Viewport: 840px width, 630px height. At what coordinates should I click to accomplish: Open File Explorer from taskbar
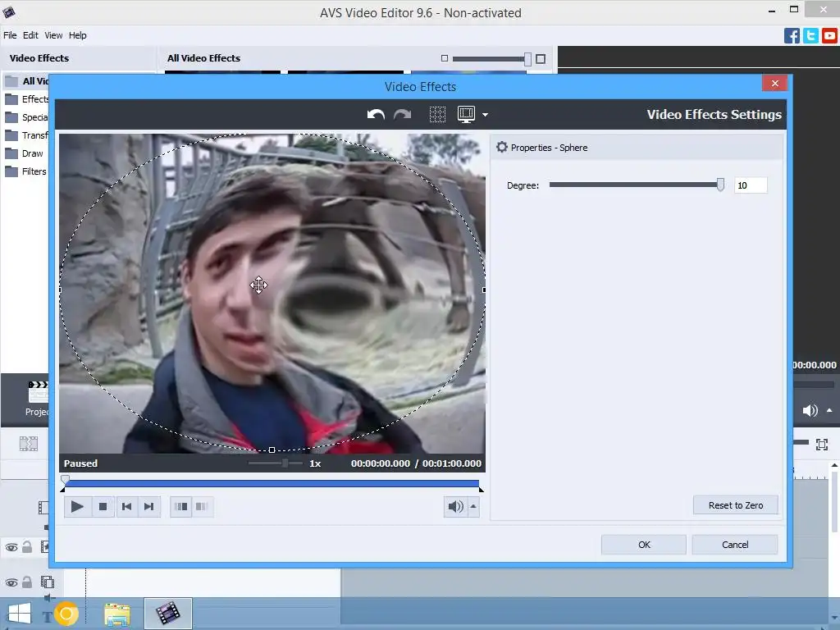(116, 614)
